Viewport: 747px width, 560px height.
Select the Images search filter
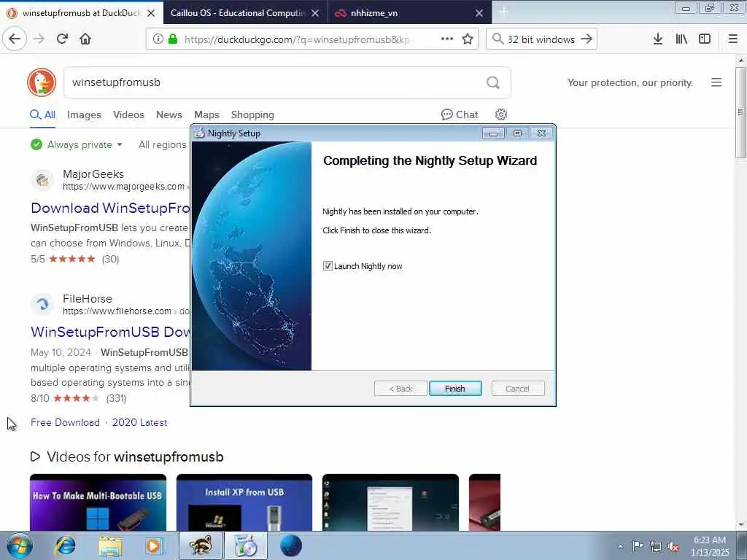tap(84, 114)
